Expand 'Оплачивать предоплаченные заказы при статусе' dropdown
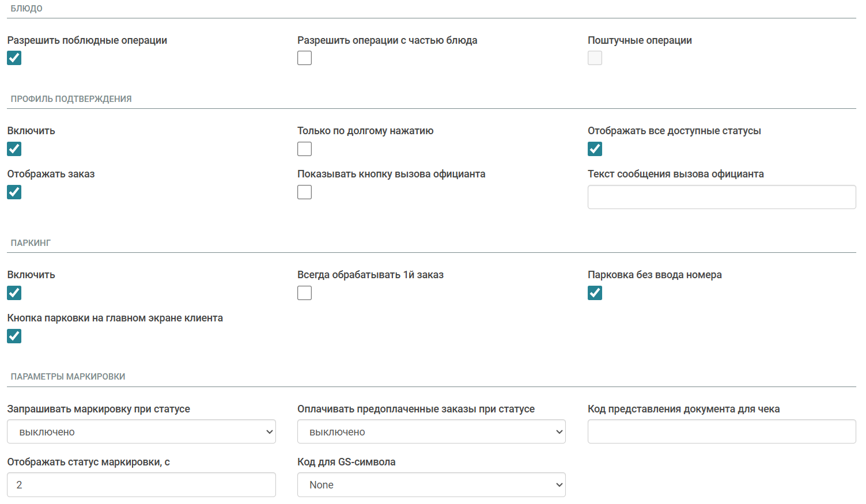This screenshot has width=866, height=504. pos(431,432)
